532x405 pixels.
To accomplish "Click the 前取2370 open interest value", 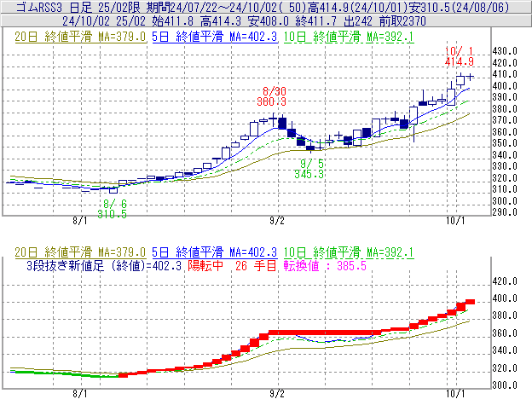I will [402, 21].
